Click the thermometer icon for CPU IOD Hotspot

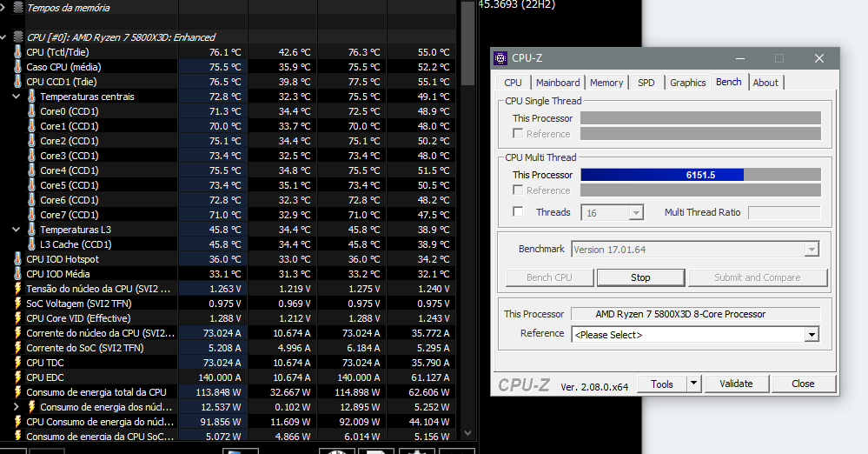17,259
